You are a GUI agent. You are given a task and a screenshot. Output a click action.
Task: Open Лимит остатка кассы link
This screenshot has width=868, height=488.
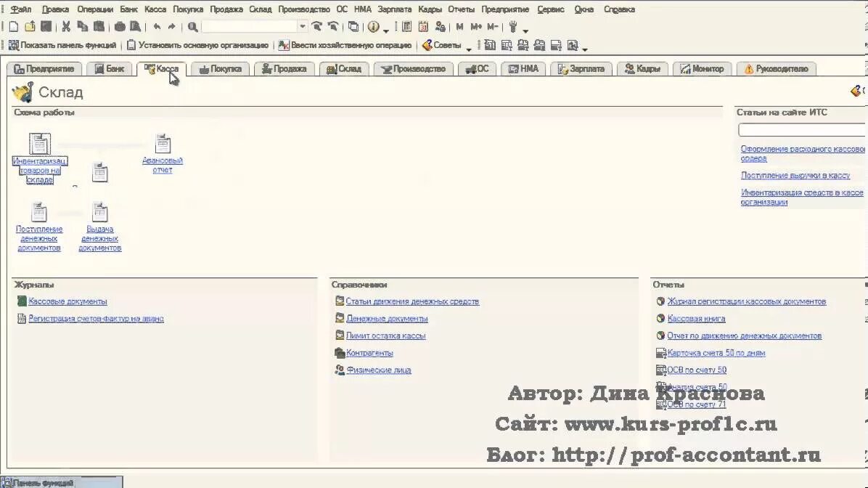[386, 335]
